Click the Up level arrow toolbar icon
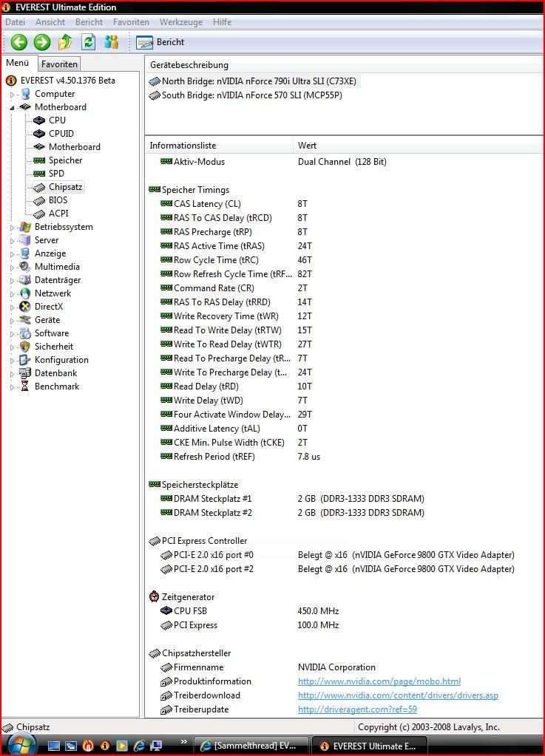The width and height of the screenshot is (545, 756). click(65, 42)
